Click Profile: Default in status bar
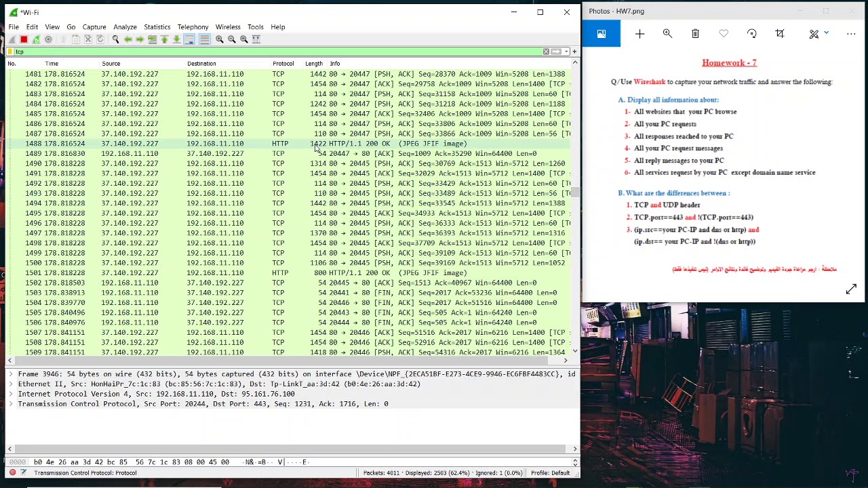 point(550,473)
